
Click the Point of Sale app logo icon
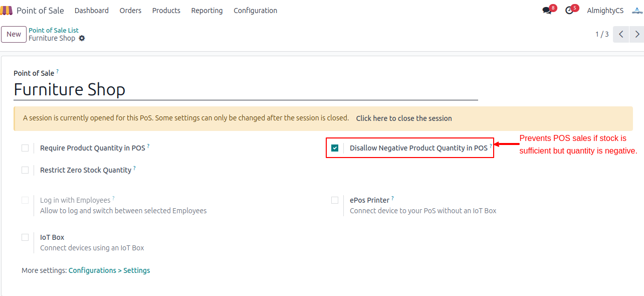(7, 11)
